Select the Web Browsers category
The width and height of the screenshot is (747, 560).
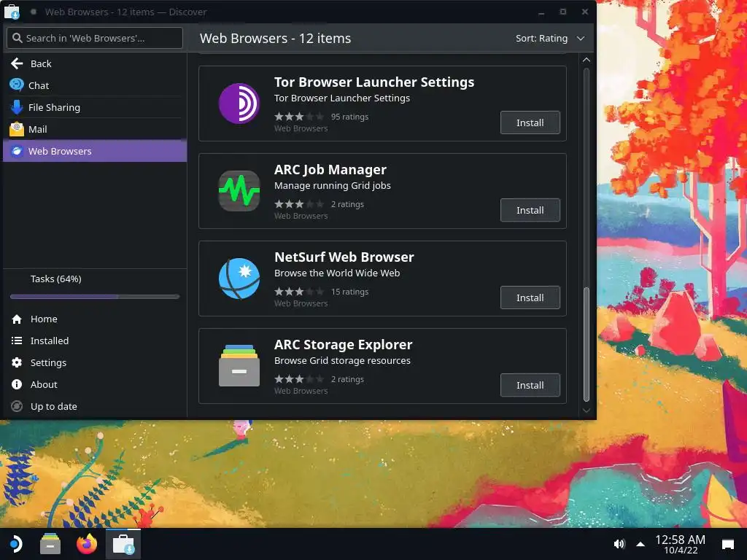pyautogui.click(x=94, y=151)
